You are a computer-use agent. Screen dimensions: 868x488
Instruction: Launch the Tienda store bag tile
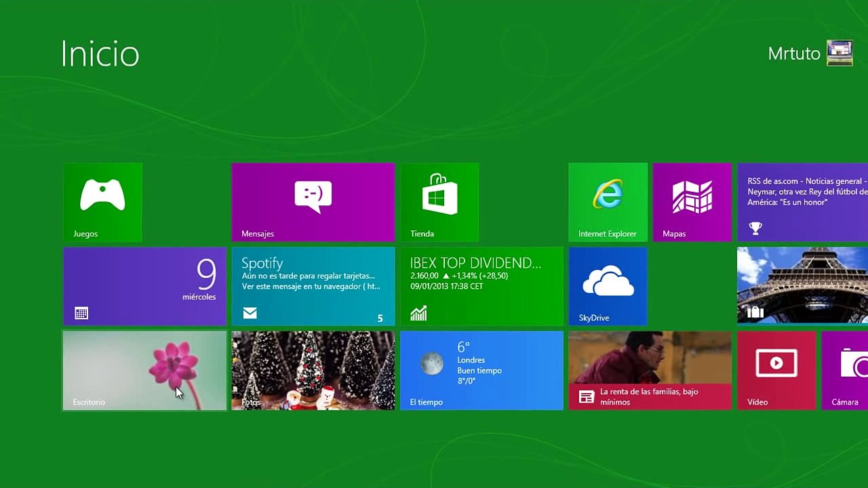tap(439, 202)
